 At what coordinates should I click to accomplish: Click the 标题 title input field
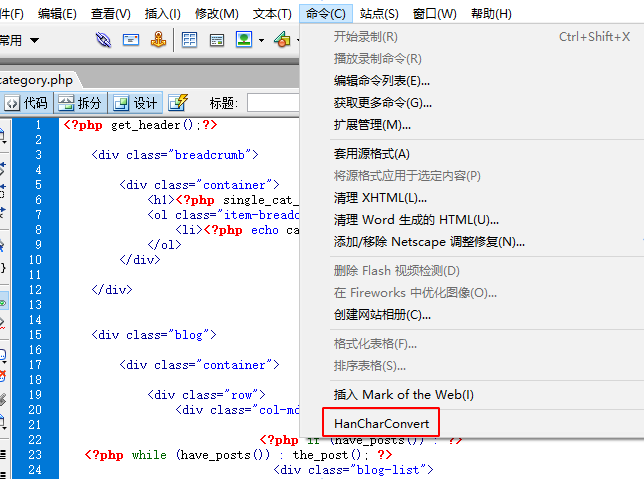(x=273, y=103)
